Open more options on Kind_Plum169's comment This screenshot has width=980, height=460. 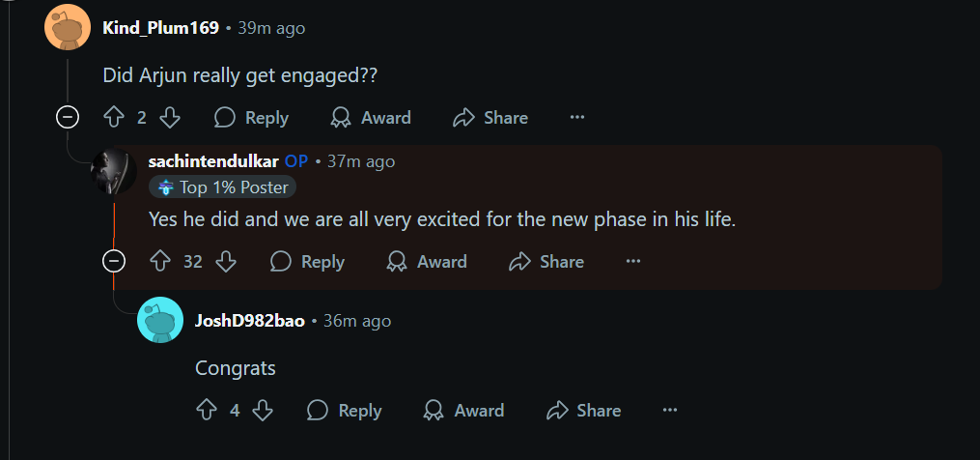[577, 118]
